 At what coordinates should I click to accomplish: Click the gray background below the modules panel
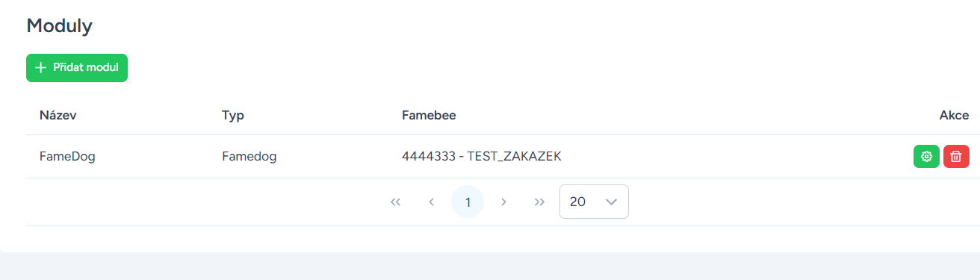490,267
